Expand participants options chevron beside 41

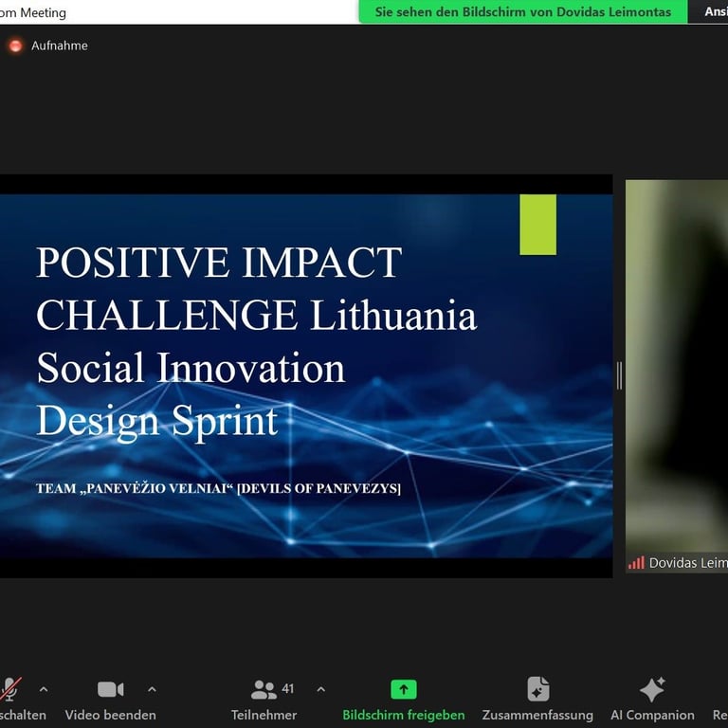tap(320, 689)
